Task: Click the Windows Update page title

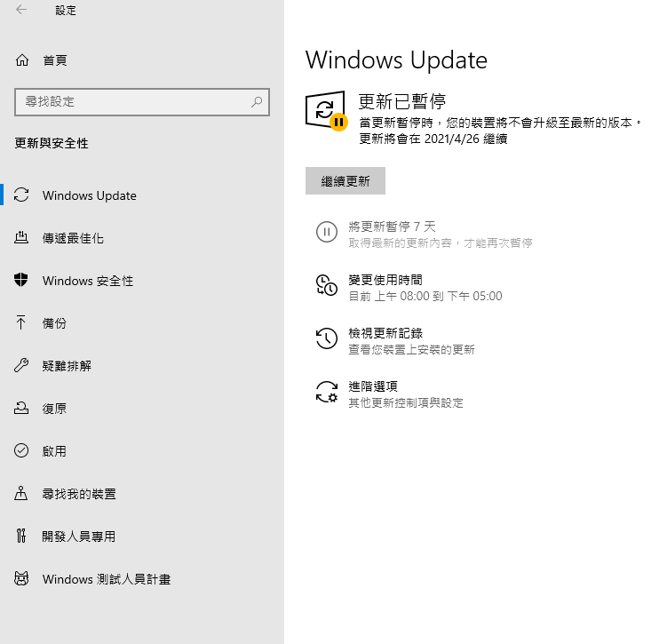Action: coord(396,60)
